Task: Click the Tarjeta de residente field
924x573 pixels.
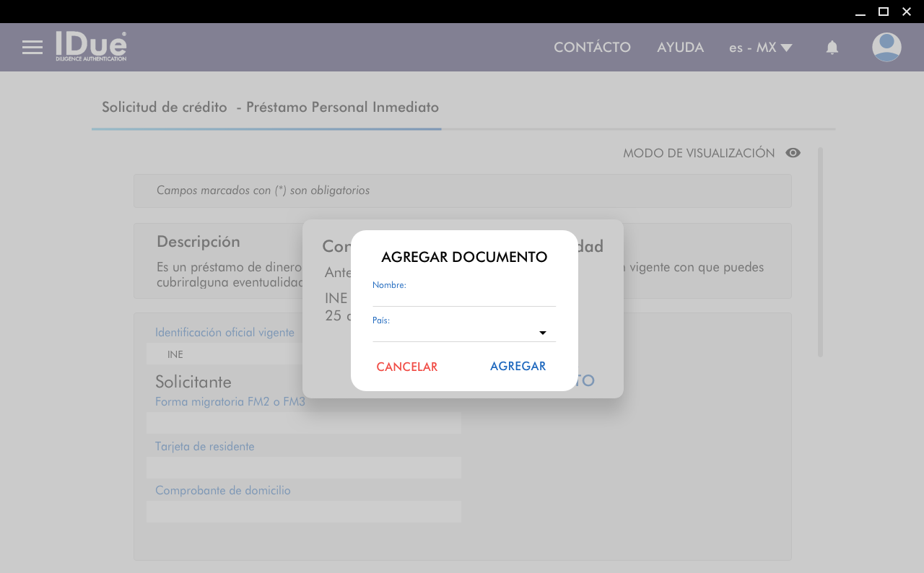Action: coord(303,468)
